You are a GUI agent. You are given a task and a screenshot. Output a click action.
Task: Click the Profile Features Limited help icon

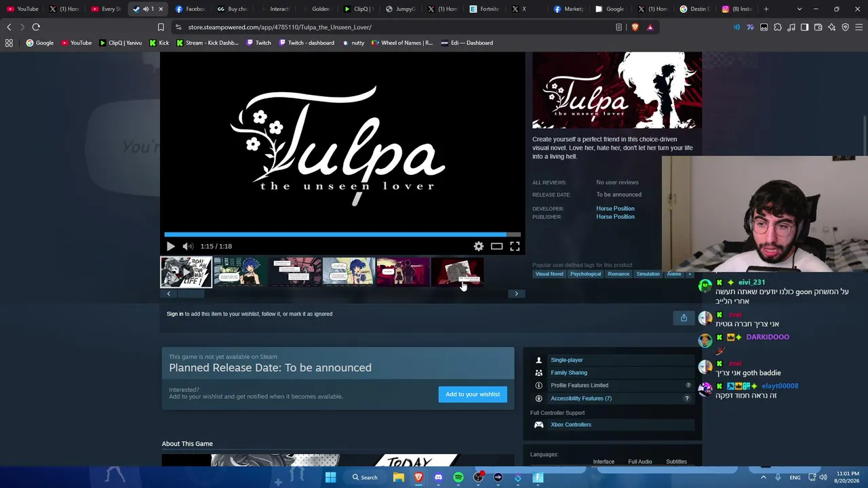(x=688, y=386)
